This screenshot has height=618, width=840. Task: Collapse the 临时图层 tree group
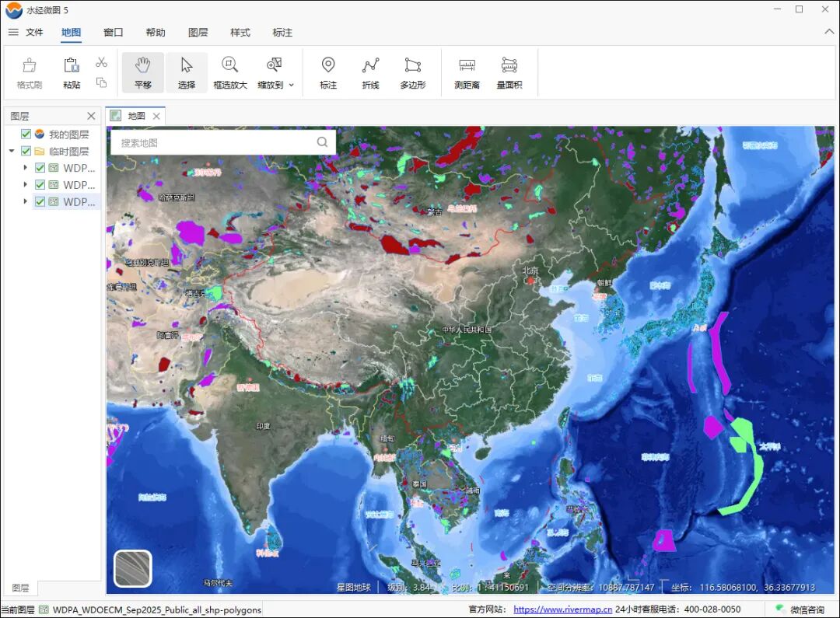pyautogui.click(x=12, y=152)
